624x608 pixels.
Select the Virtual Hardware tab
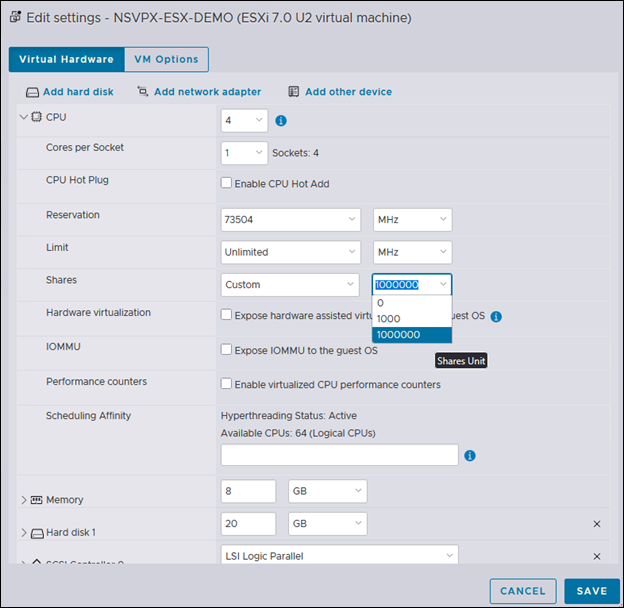click(66, 59)
